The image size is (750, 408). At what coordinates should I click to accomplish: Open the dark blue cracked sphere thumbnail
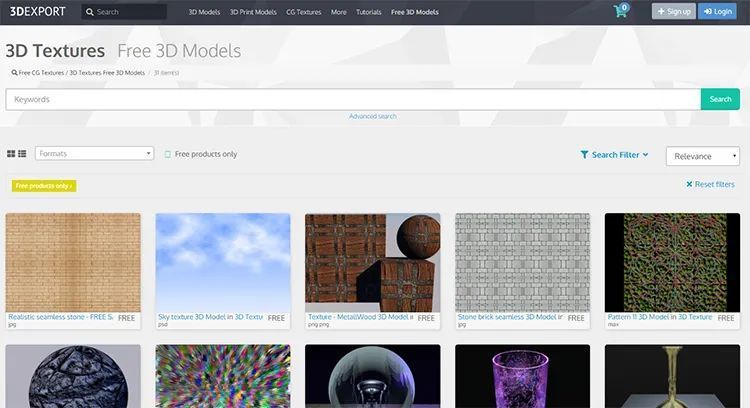73,376
